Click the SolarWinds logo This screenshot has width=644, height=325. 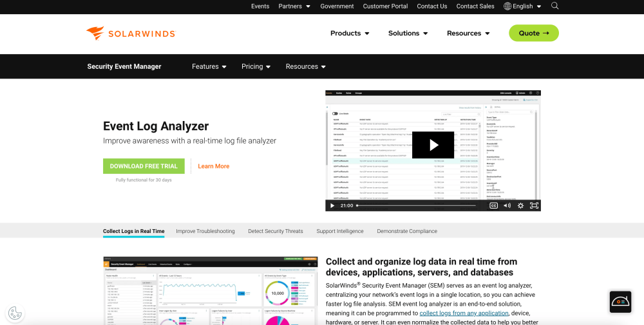[131, 33]
